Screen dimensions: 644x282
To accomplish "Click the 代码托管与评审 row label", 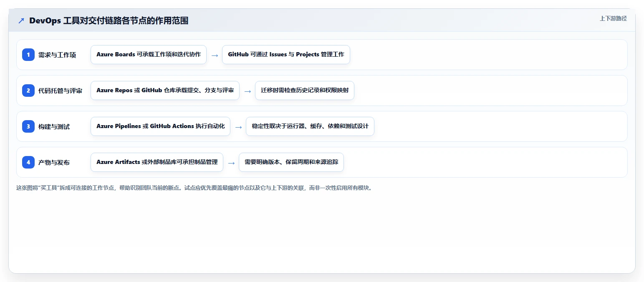I will click(x=60, y=91).
